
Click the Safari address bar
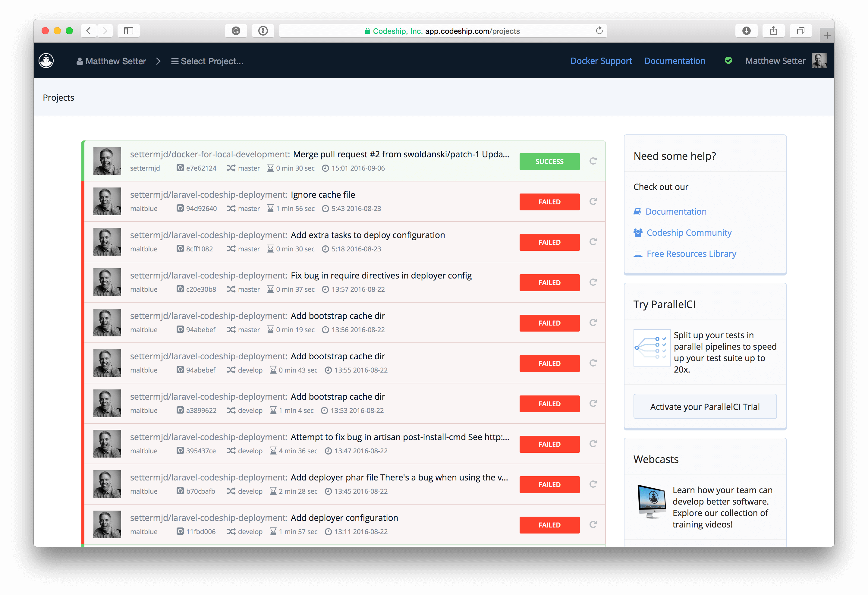click(443, 31)
